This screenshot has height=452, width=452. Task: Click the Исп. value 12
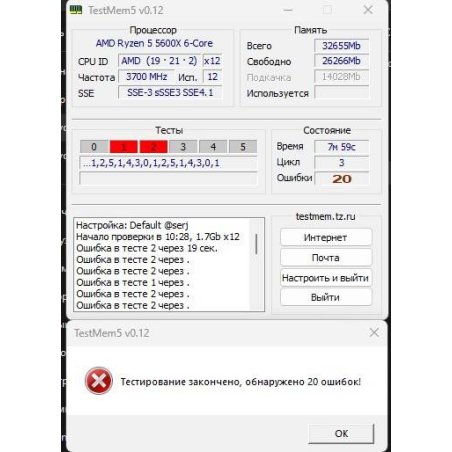click(x=212, y=77)
